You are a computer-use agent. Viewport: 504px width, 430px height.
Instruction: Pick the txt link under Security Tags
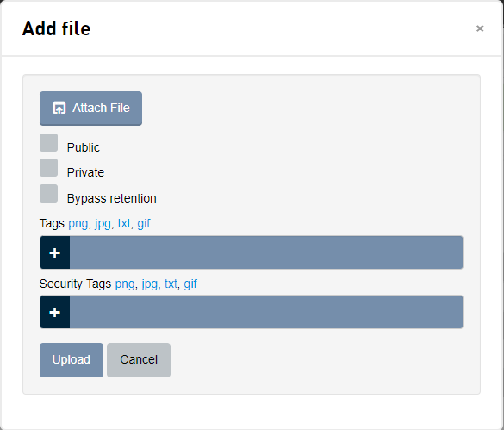[x=171, y=284]
